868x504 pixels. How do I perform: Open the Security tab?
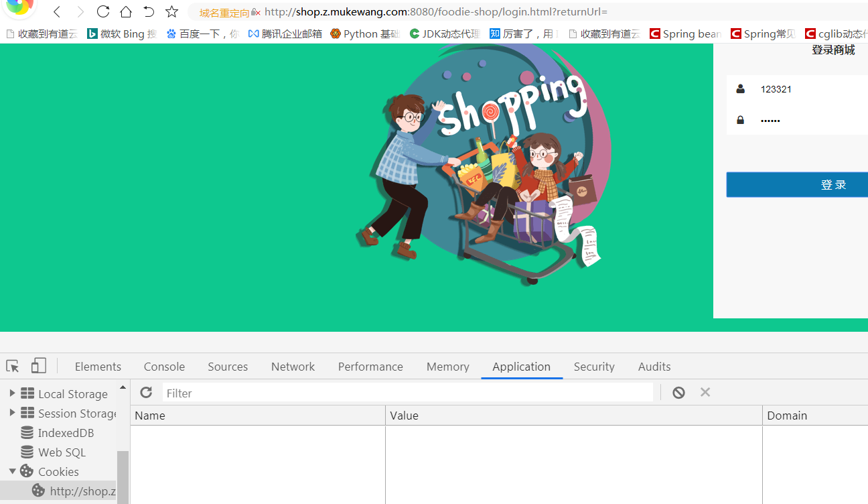tap(594, 367)
